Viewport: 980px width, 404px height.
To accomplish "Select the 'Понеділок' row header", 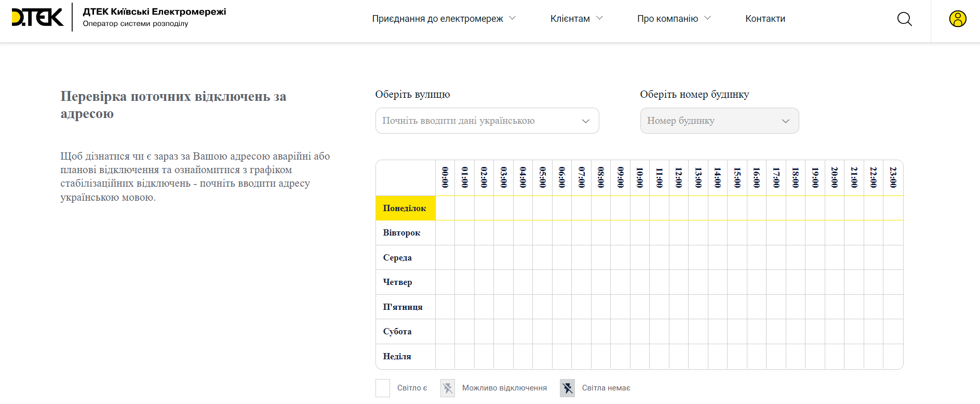I will pos(405,208).
